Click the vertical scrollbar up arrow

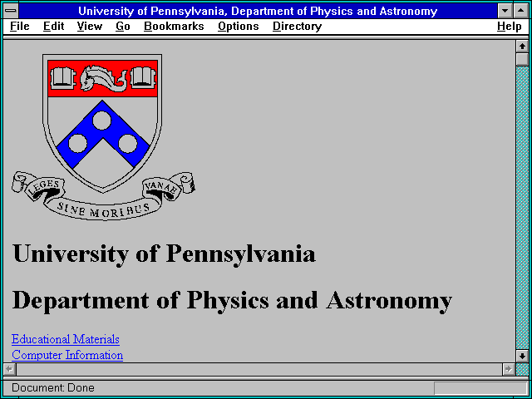click(x=522, y=47)
